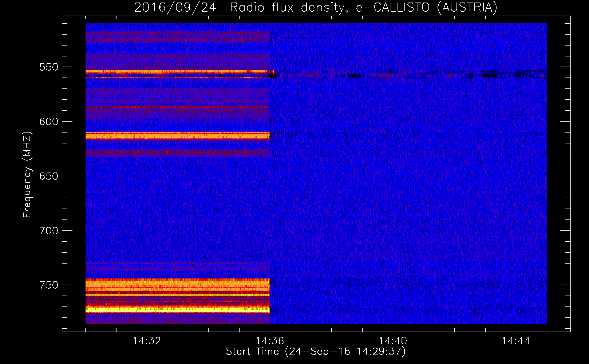This screenshot has height=364, width=589.
Task: Click the 650 frequency tick label
Action: (x=49, y=176)
